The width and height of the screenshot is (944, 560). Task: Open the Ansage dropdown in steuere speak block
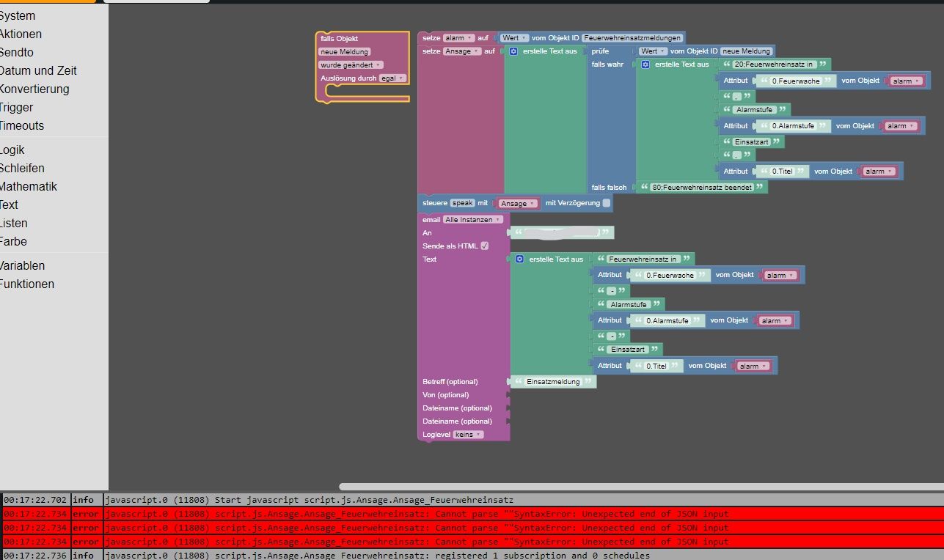click(x=519, y=204)
